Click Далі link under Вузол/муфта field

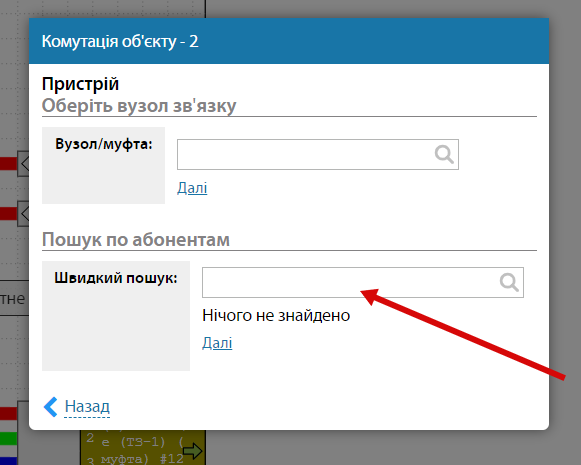pos(192,188)
